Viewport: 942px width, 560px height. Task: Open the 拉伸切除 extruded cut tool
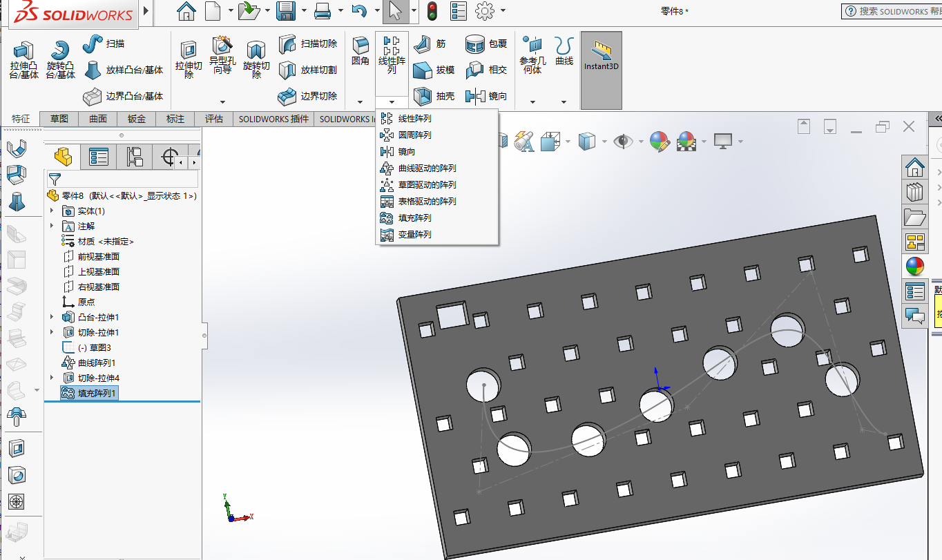tap(189, 59)
